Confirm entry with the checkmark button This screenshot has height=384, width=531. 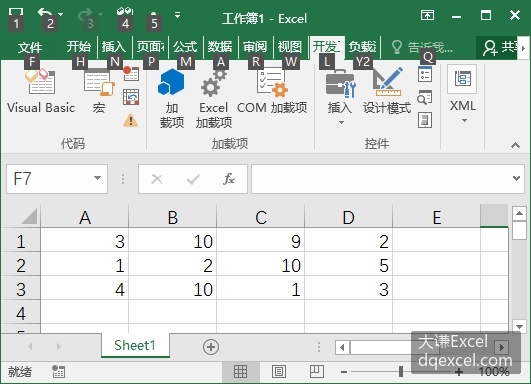(193, 179)
